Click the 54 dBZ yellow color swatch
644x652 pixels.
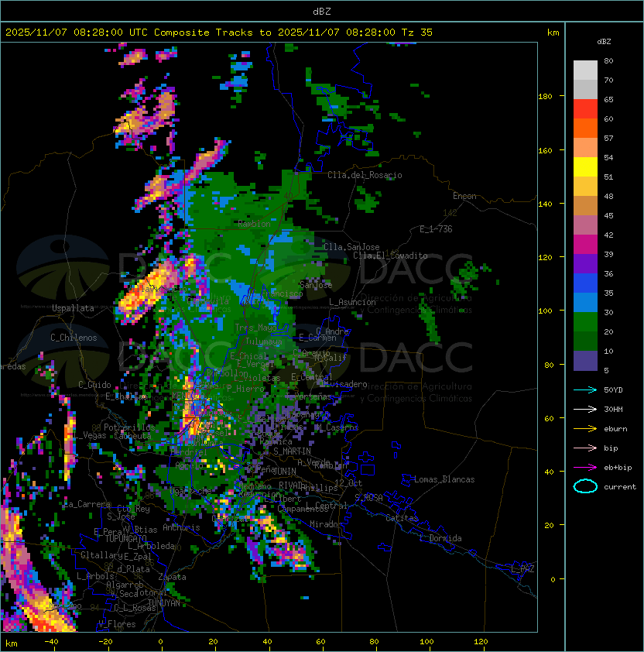click(x=585, y=166)
